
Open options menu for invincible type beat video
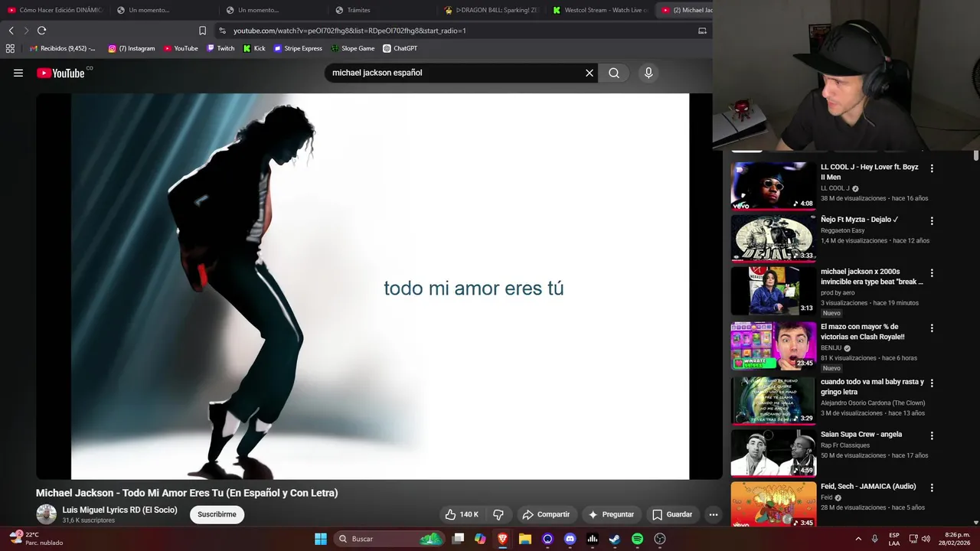932,273
